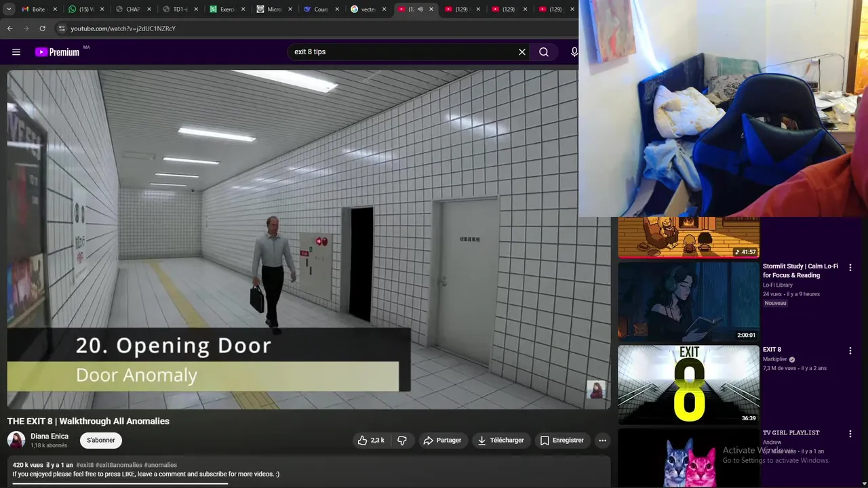This screenshot has width=868, height=488.
Task: Open the TV GIRL PLAYLIST cat thumbnail
Action: pyautogui.click(x=688, y=458)
